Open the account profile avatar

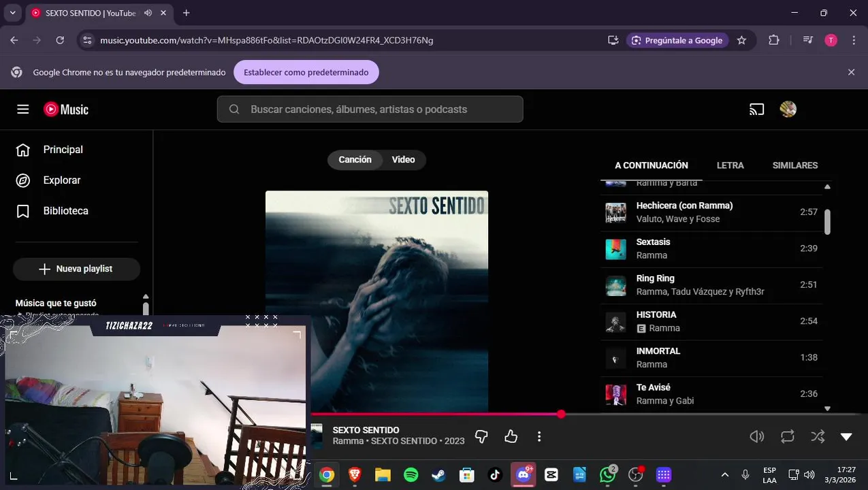point(788,110)
